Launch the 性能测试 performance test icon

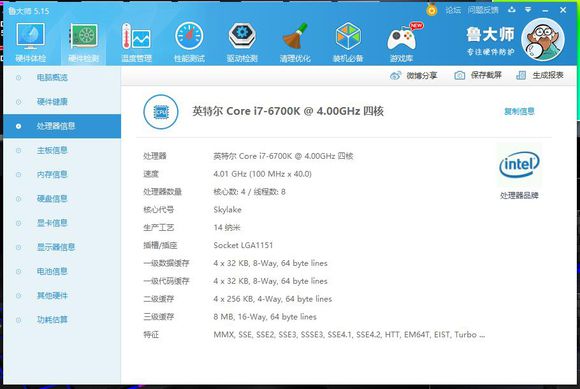tap(189, 42)
